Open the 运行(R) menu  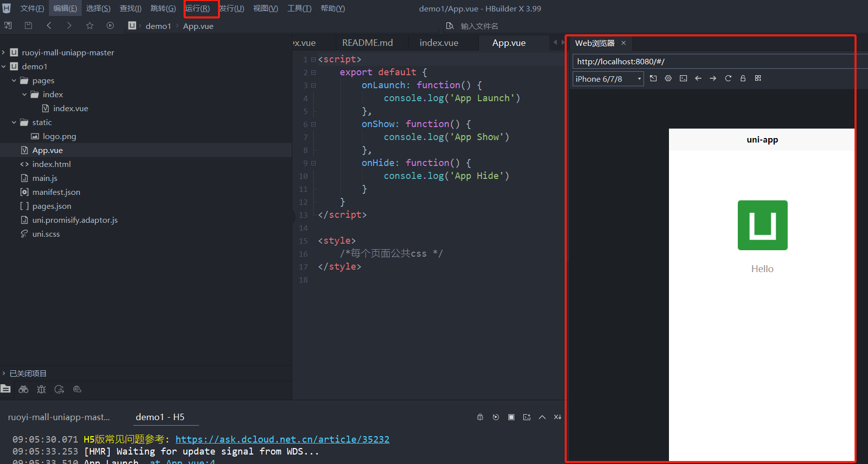tap(198, 8)
